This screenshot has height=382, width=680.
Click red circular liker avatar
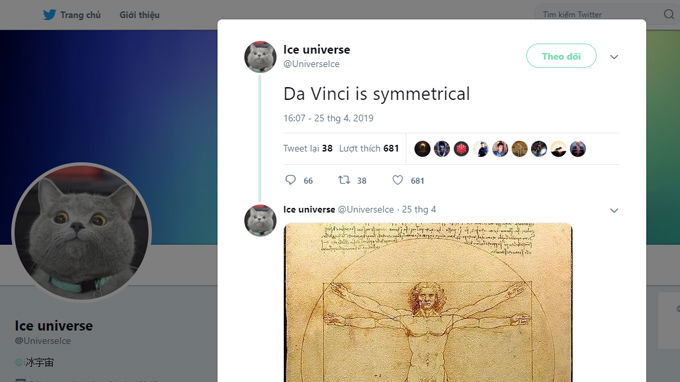coord(461,149)
